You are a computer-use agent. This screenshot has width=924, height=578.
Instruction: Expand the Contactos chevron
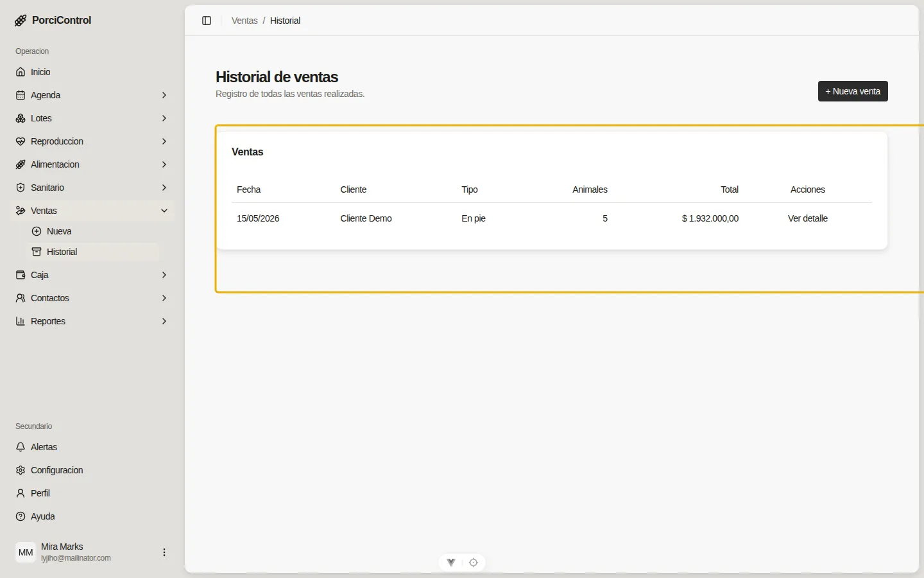pos(164,298)
